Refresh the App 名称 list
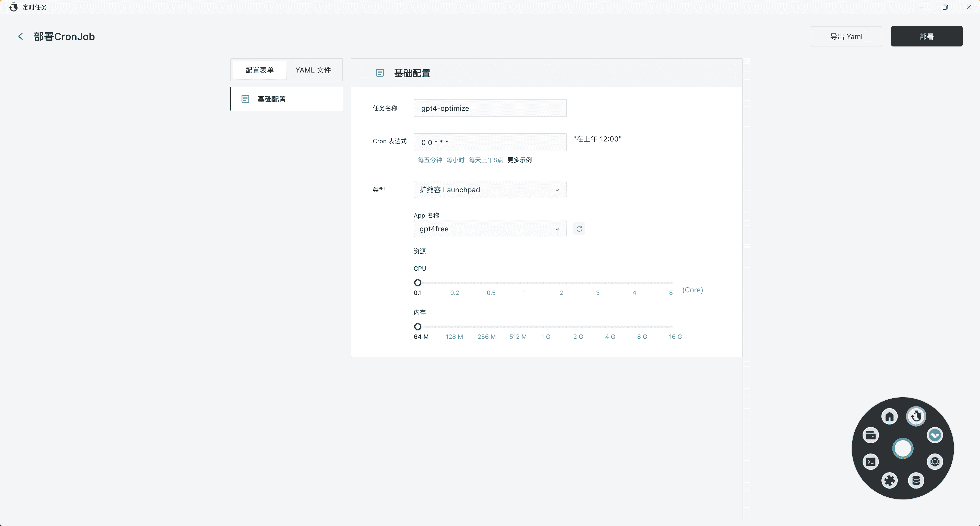Viewport: 980px width, 526px height. (579, 229)
